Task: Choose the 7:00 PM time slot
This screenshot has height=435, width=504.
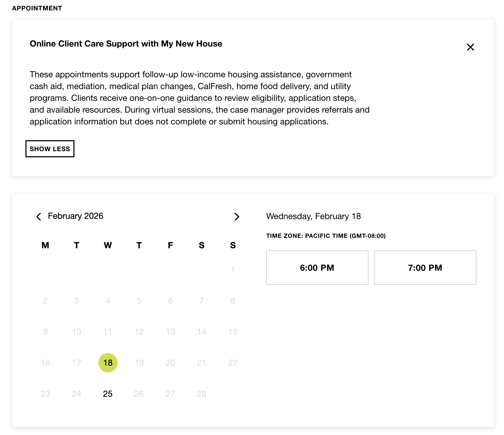Action: click(x=425, y=268)
